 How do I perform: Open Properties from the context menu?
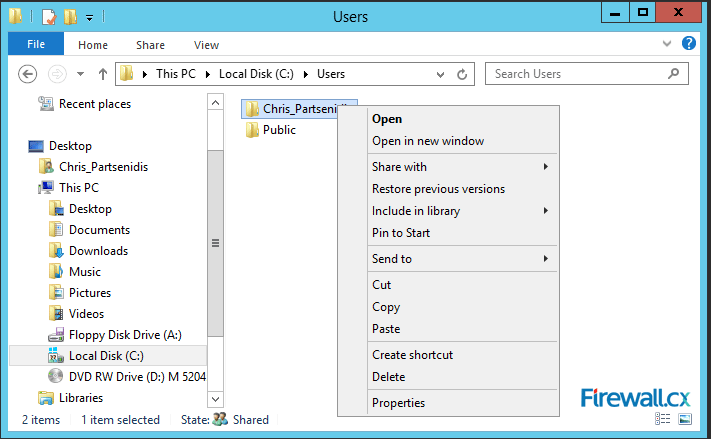coord(463,403)
